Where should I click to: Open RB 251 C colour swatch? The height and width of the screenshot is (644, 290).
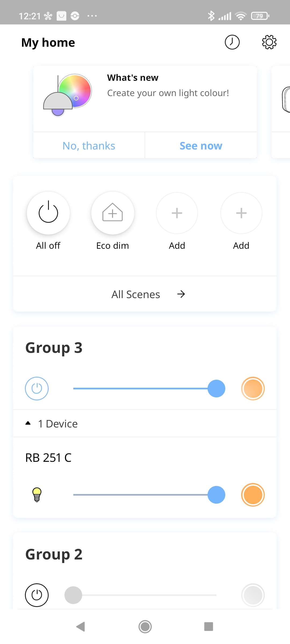coord(253,495)
